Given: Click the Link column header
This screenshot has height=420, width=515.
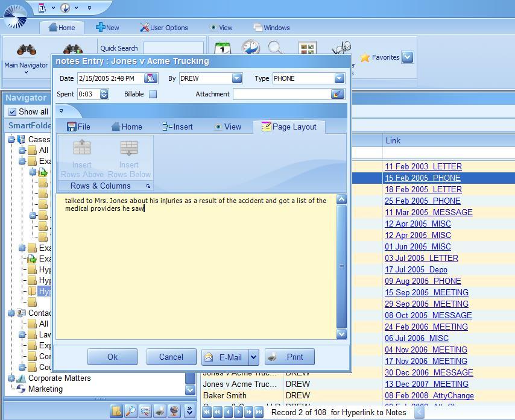Looking at the screenshot, I should click(x=449, y=140).
